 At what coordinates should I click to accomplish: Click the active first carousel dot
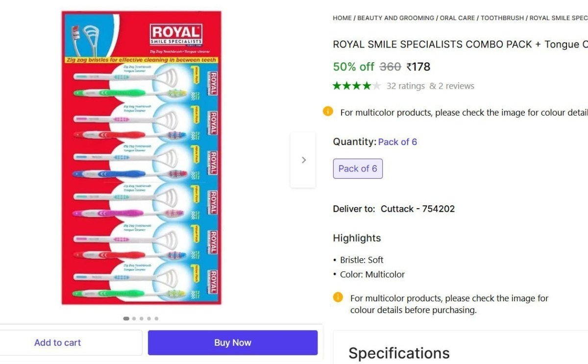(x=126, y=318)
